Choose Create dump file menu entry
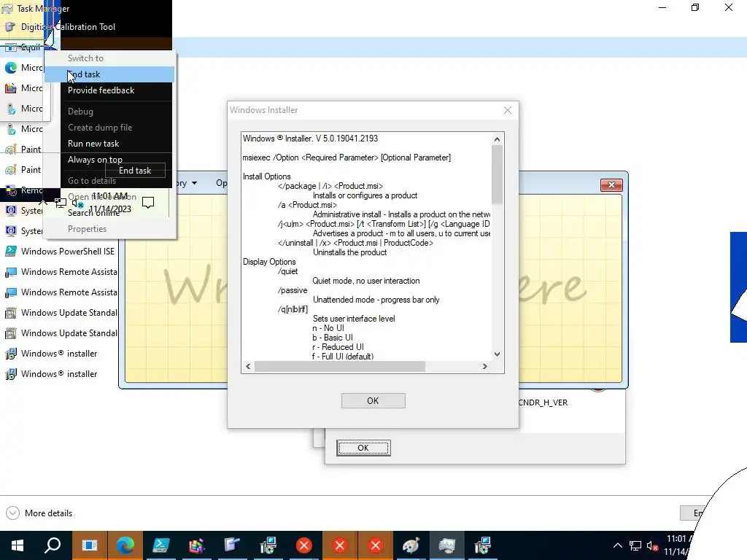 tap(100, 128)
